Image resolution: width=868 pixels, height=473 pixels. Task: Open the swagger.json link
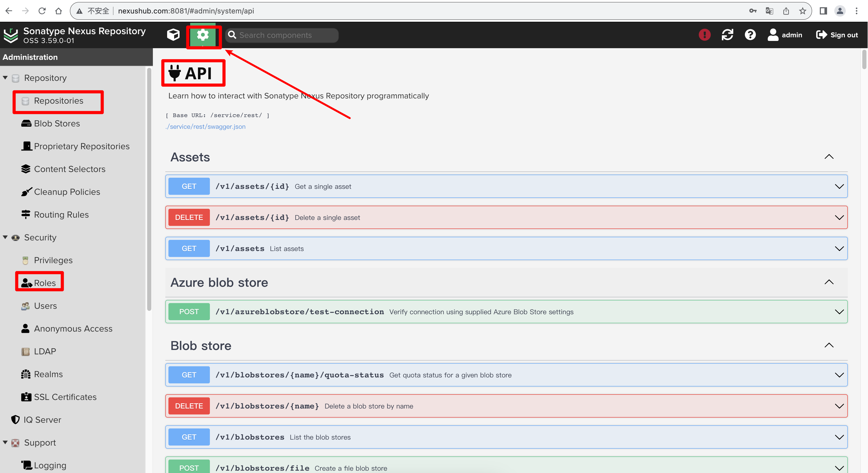(205, 127)
